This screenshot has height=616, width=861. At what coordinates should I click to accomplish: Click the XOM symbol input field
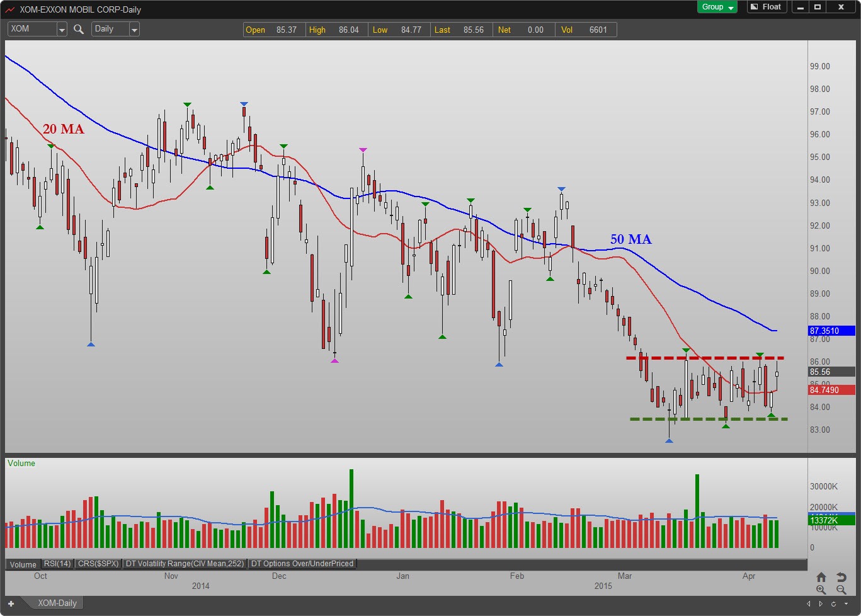[x=32, y=29]
